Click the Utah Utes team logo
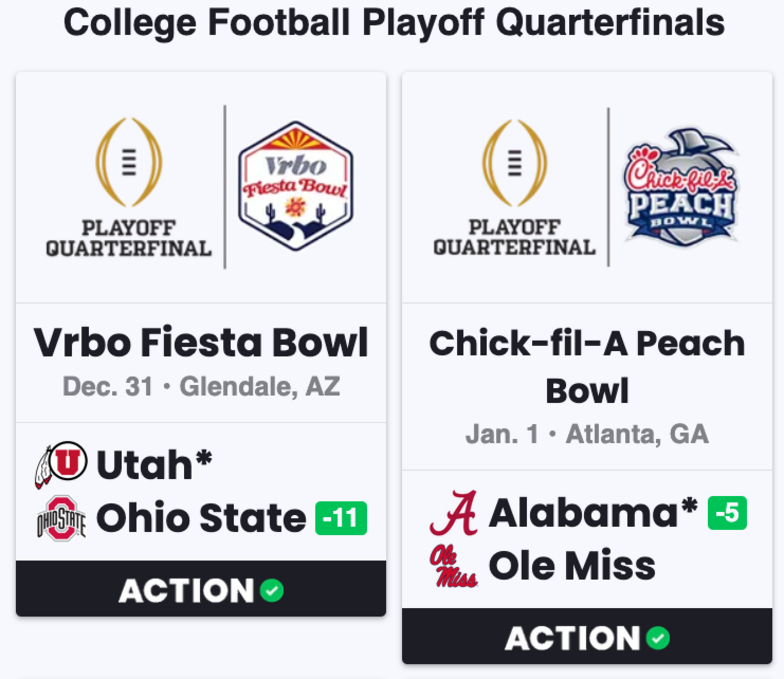The height and width of the screenshot is (679, 784). [61, 465]
